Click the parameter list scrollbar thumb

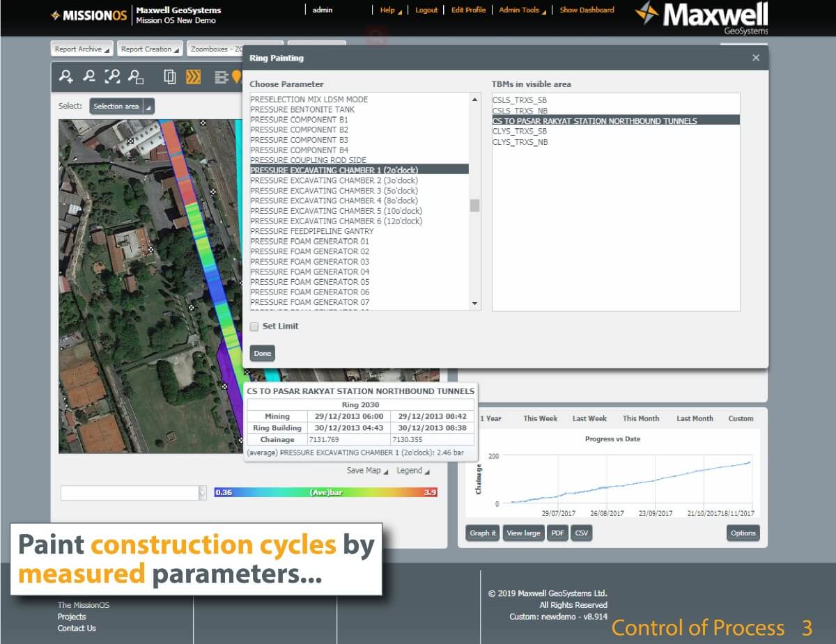475,205
